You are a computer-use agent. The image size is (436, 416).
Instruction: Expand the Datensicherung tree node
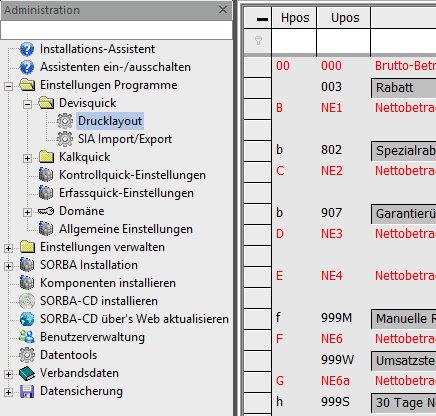pos(9,393)
